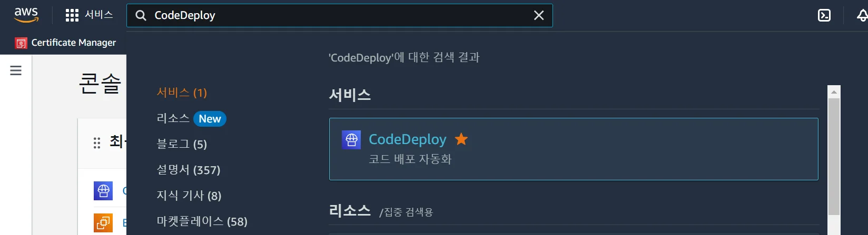Click the CodeDeploy service icon in results

pos(351,140)
